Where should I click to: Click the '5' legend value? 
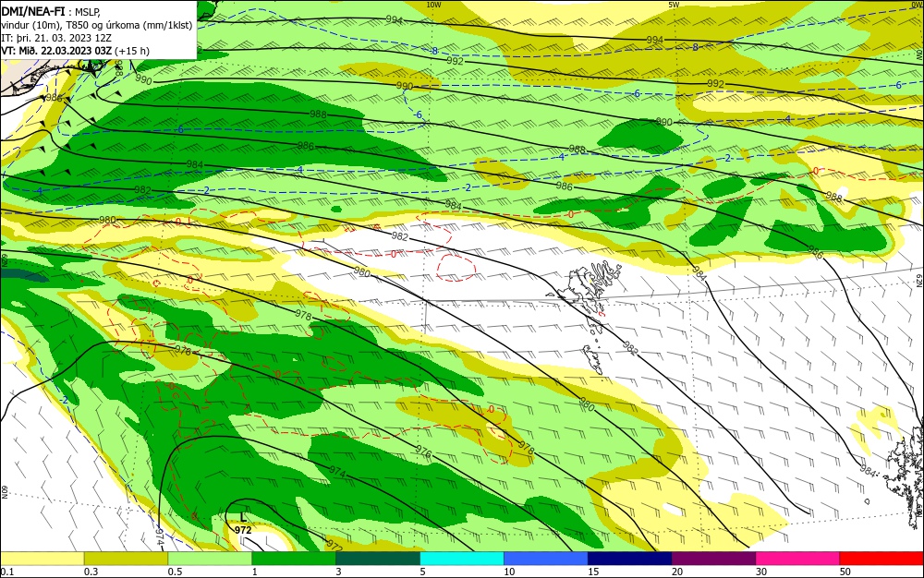423,572
